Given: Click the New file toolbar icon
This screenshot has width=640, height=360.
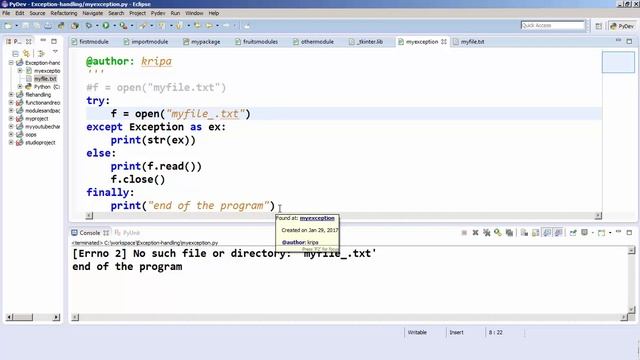Looking at the screenshot, I should pos(8,26).
